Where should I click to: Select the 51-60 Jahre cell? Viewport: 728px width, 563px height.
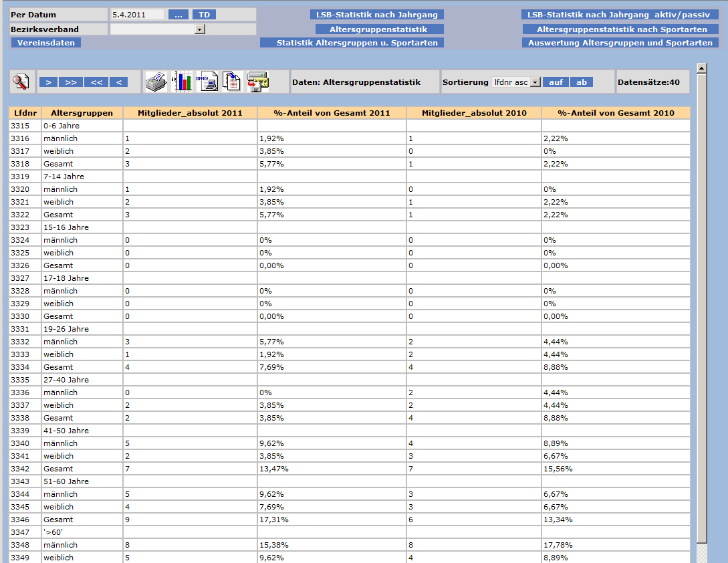82,481
